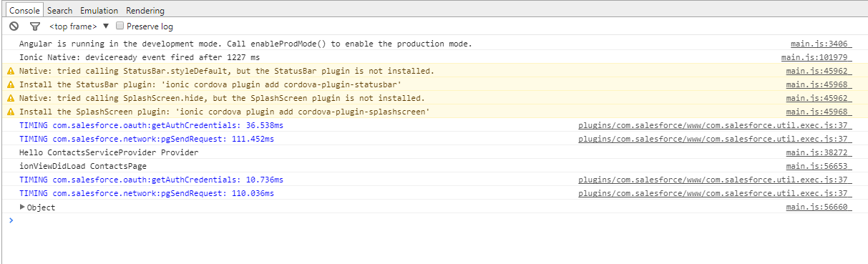Select the 'cordova-plugin-splashscreen' install warning text
Image resolution: width=868 pixels, height=264 pixels.
(224, 112)
